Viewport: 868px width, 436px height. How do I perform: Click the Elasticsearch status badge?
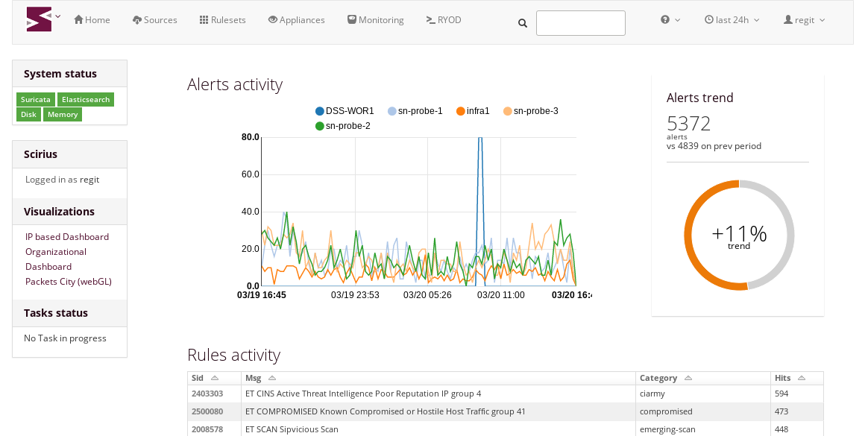[85, 100]
